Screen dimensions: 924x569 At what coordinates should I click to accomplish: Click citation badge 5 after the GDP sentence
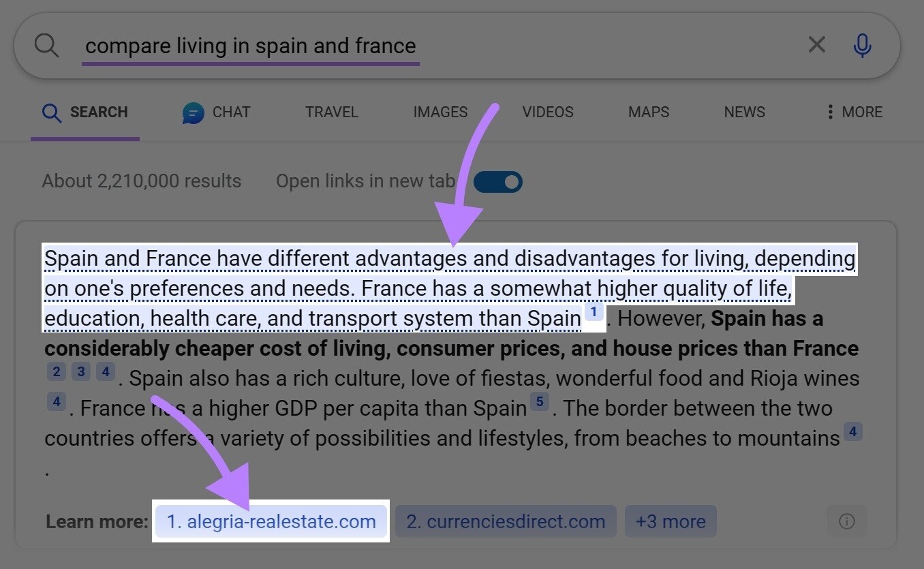coord(539,401)
